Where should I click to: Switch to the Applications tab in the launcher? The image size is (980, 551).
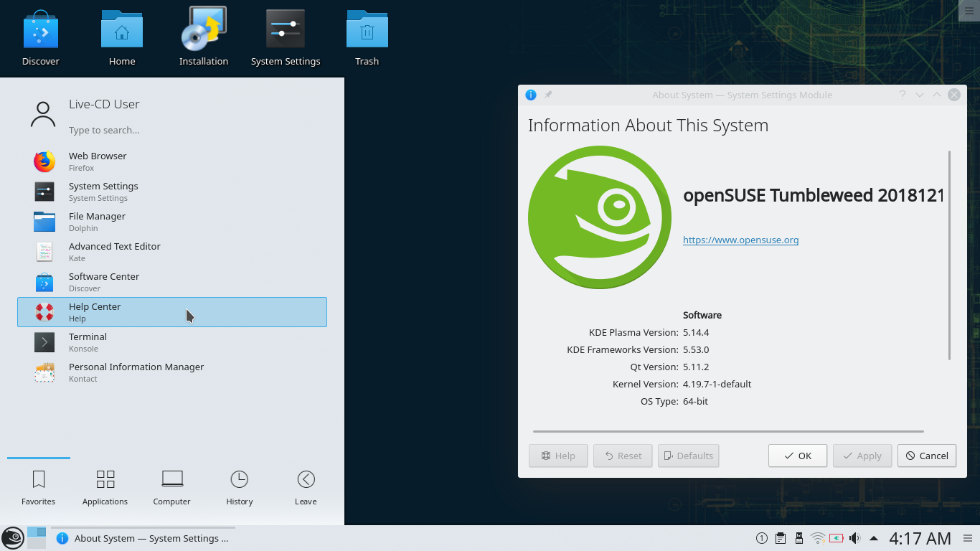[x=105, y=486]
